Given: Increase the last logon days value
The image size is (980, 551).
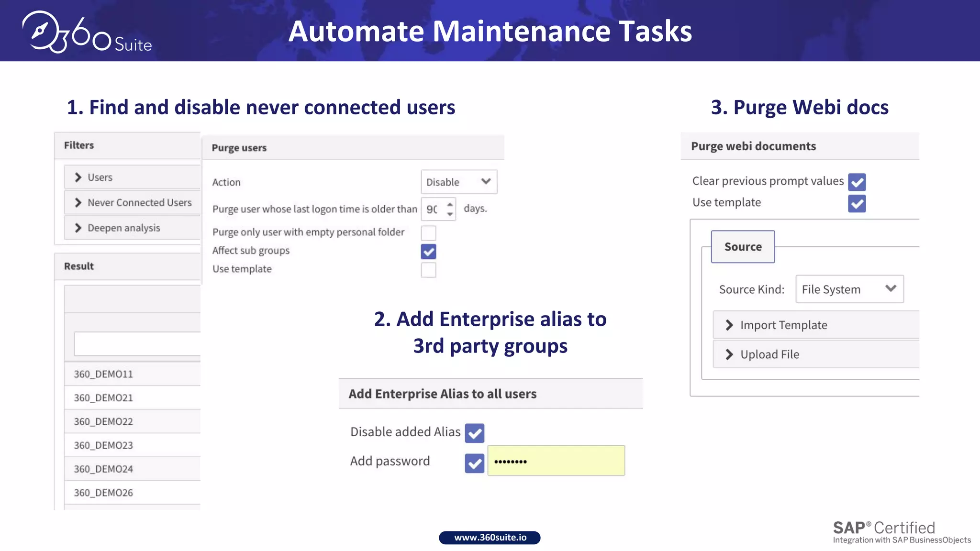Looking at the screenshot, I should click(x=450, y=205).
